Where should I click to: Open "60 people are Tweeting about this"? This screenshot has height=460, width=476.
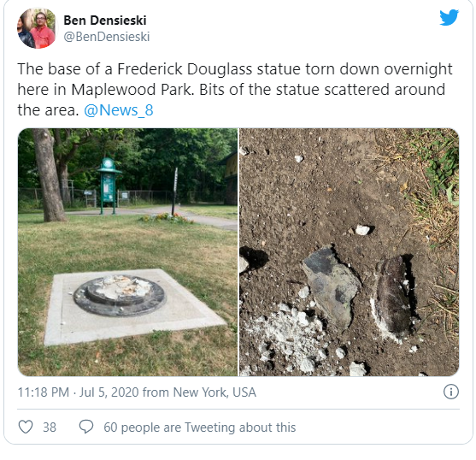coord(200,428)
